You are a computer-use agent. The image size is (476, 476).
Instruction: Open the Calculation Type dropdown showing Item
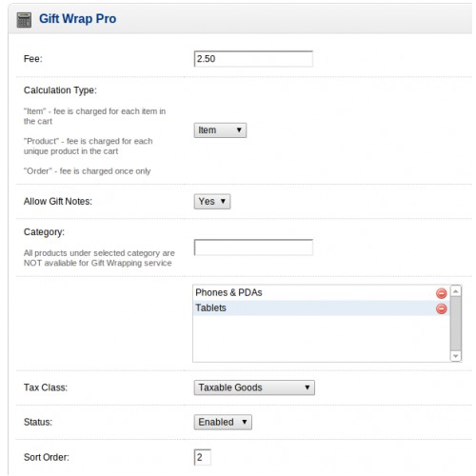point(220,130)
